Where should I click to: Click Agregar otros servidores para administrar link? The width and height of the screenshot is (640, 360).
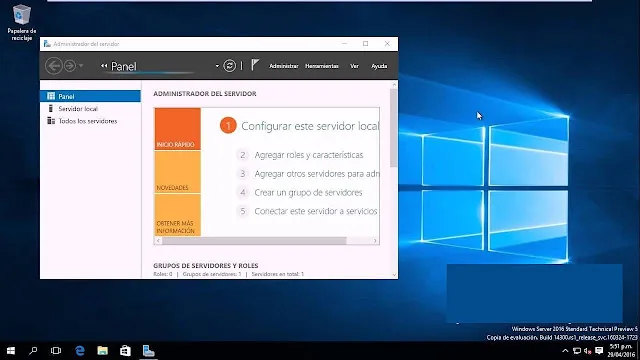click(x=317, y=174)
